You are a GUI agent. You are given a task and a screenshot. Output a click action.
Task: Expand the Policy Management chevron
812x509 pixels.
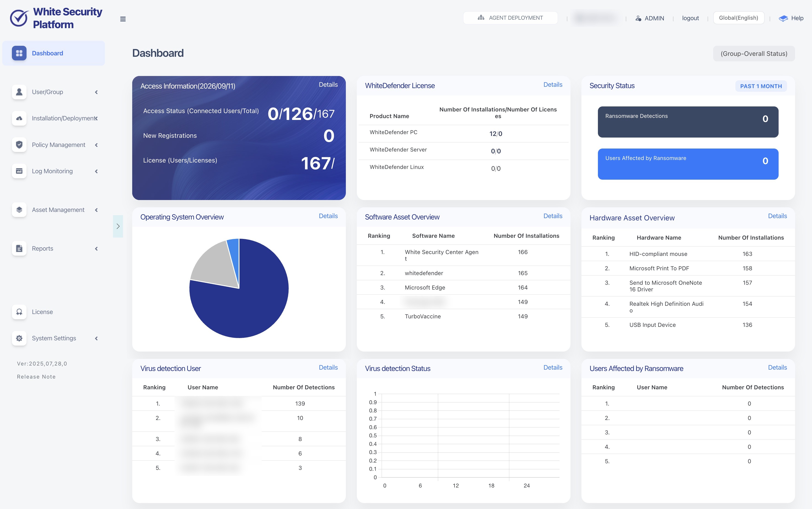[x=97, y=145]
